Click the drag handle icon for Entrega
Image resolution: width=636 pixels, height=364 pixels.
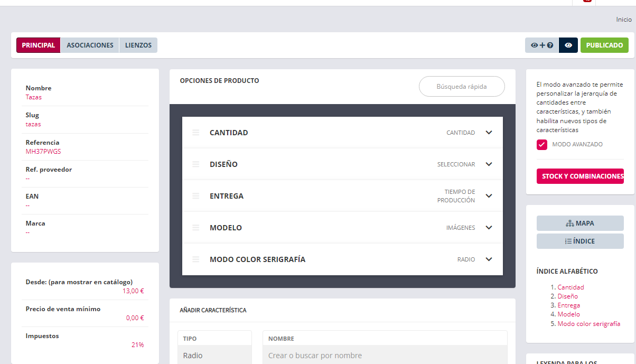196,196
